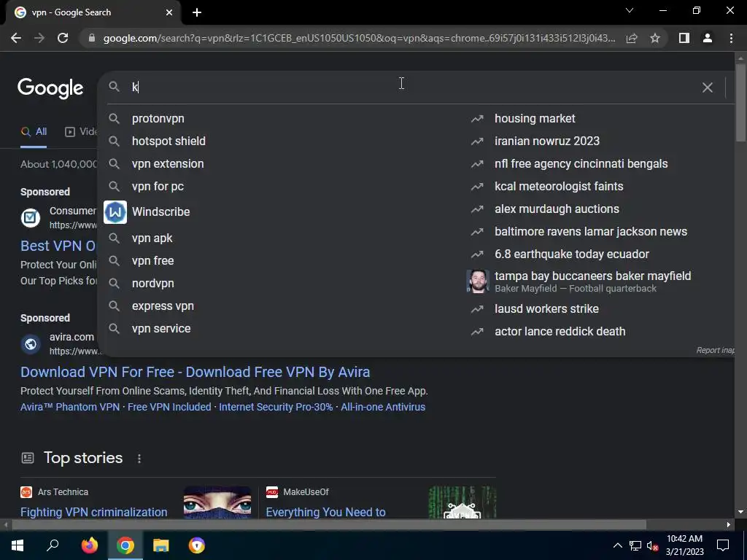Pick the vpn apk suggestion
The width and height of the screenshot is (747, 560).
click(x=152, y=238)
